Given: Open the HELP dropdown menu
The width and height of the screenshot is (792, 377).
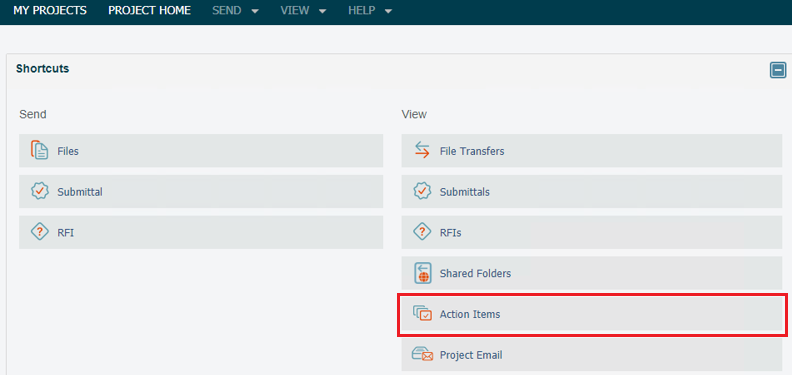Looking at the screenshot, I should pyautogui.click(x=370, y=11).
